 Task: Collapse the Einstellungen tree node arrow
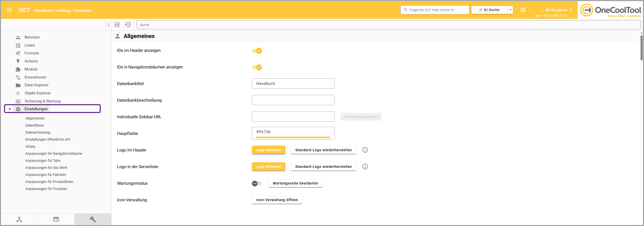coord(10,109)
